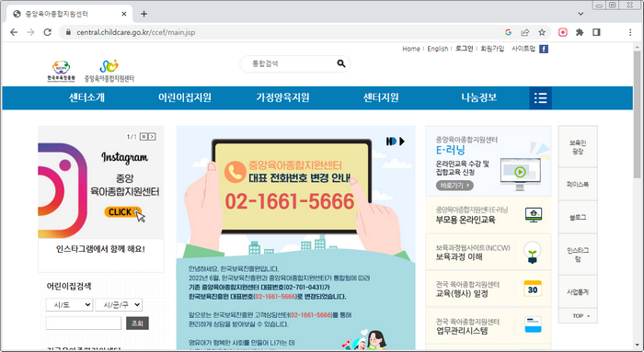Click Google icon in address bar

tap(508, 32)
